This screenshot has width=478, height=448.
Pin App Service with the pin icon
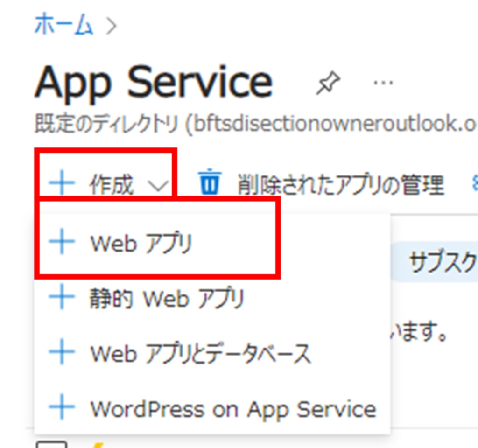pyautogui.click(x=328, y=83)
